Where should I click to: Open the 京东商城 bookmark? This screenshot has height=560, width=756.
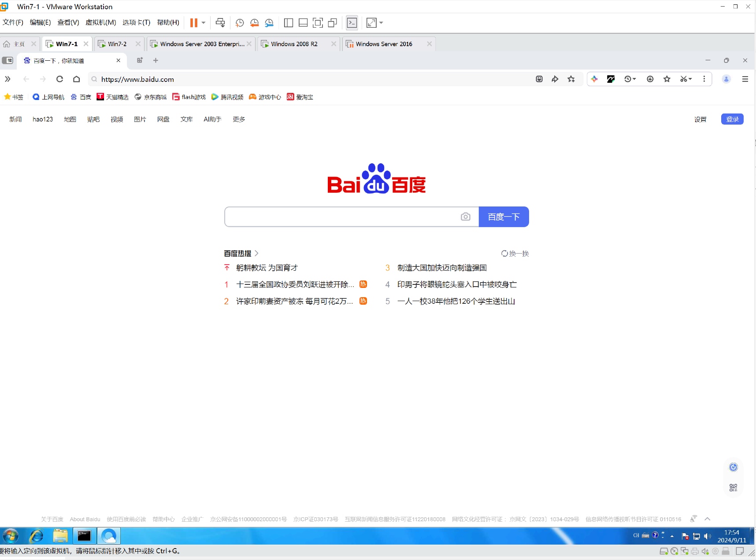tap(151, 97)
